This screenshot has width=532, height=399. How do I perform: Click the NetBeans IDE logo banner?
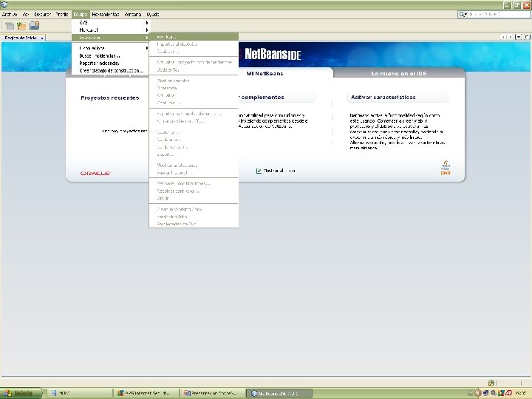[x=273, y=54]
